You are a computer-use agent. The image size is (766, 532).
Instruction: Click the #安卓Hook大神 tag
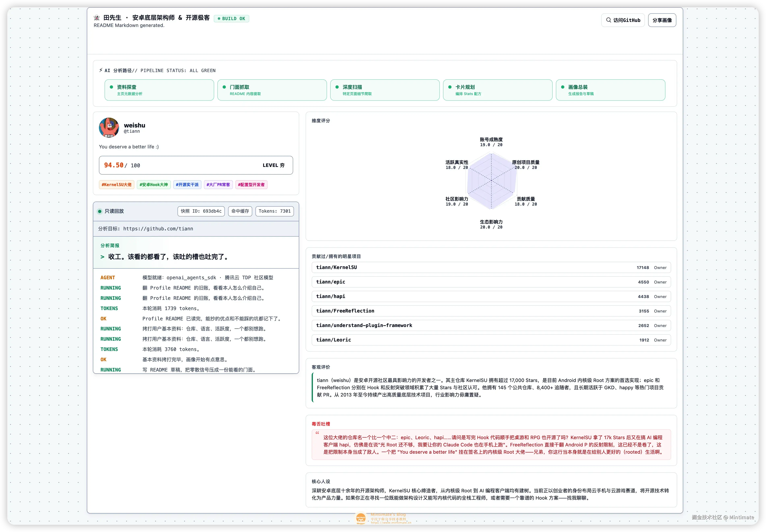click(154, 185)
